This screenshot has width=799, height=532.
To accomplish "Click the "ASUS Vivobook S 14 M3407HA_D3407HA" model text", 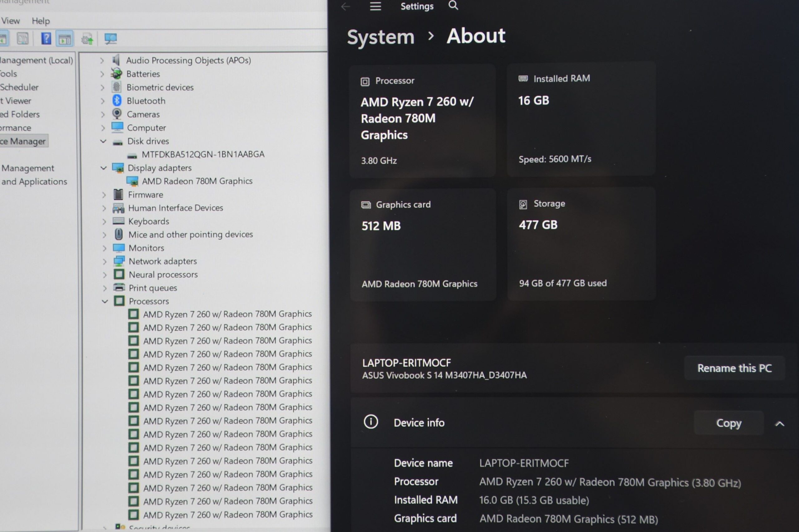I will click(444, 375).
